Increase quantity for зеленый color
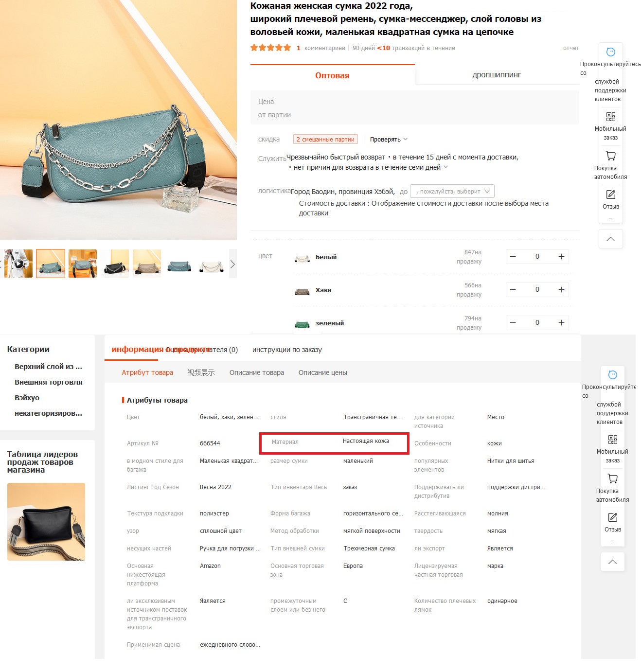This screenshot has width=641, height=672. pos(561,323)
